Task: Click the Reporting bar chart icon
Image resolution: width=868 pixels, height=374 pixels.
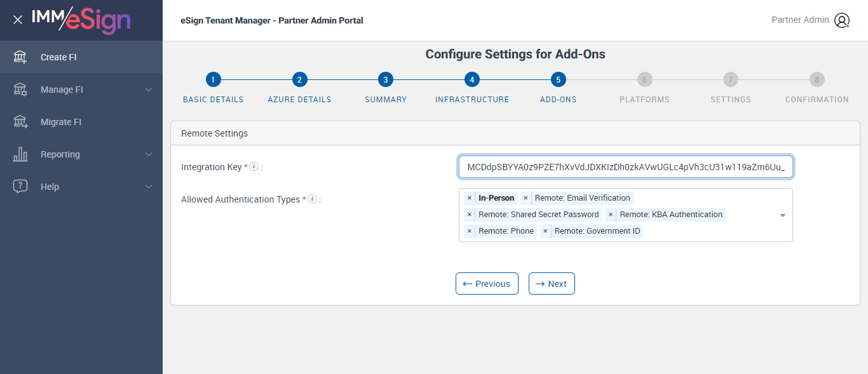Action: click(x=20, y=154)
